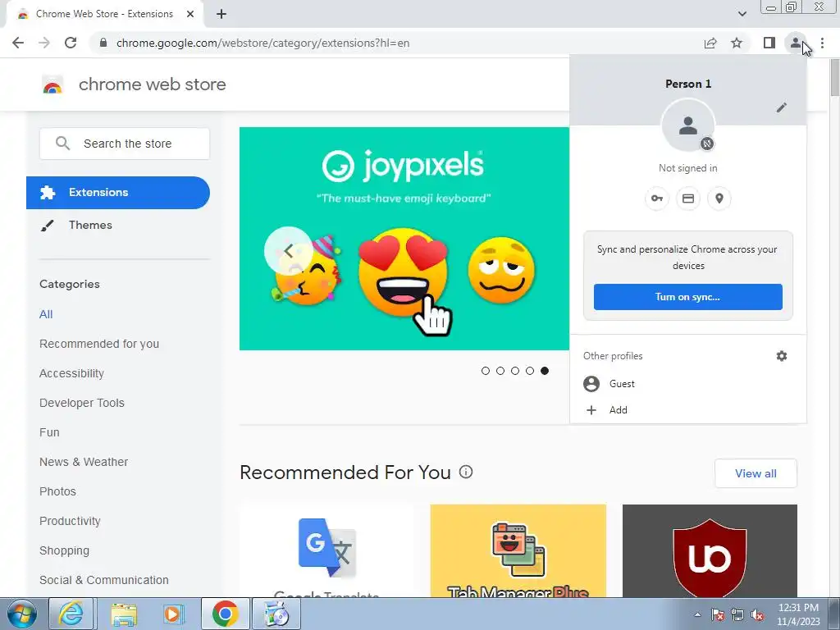Open the Accessibility category

(72, 373)
